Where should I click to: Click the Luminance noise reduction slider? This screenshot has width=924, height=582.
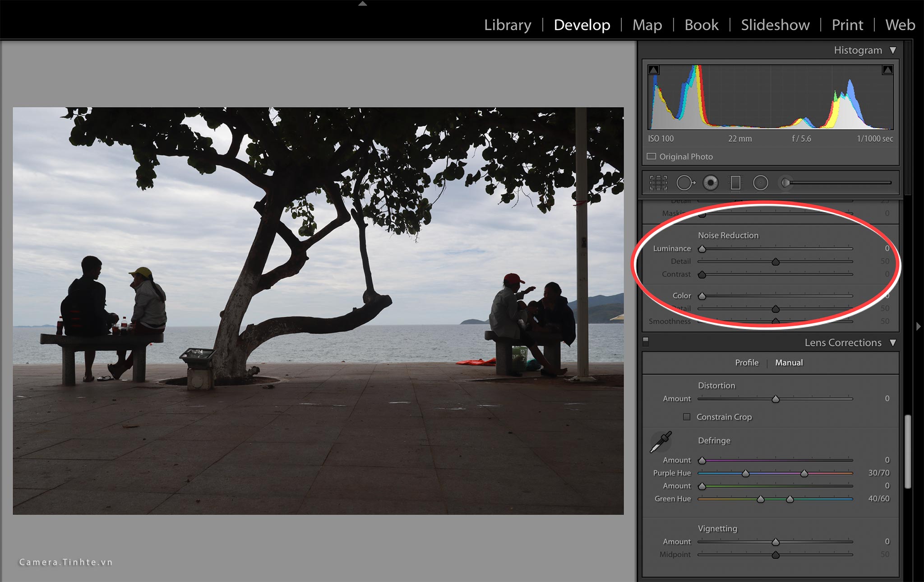point(775,249)
